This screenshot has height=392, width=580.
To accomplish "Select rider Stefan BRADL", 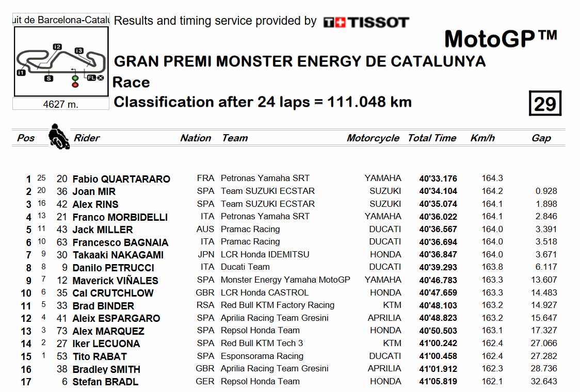I will (x=105, y=382).
